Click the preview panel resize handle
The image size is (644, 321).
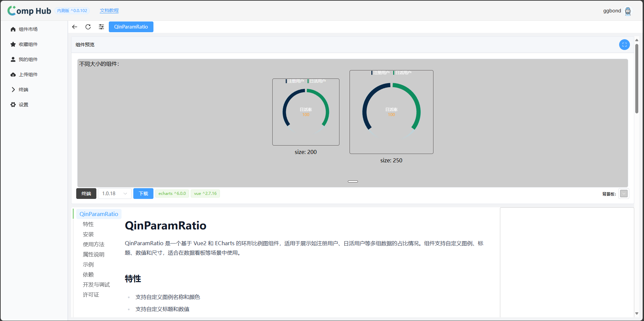(x=353, y=181)
